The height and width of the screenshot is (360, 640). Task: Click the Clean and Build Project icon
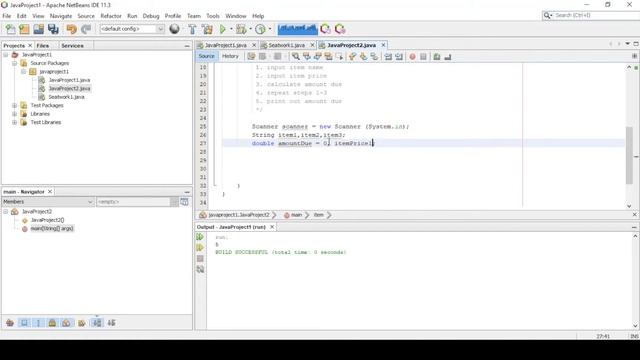pyautogui.click(x=207, y=29)
